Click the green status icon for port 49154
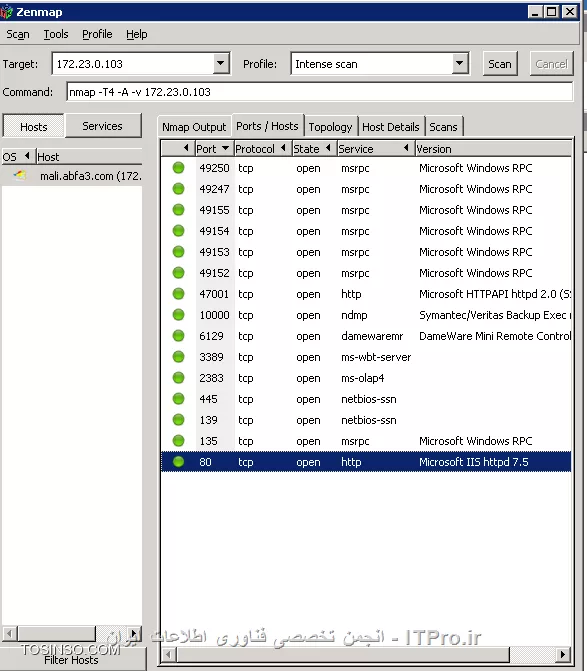Screen dimensions: 587x671 (x=178, y=231)
